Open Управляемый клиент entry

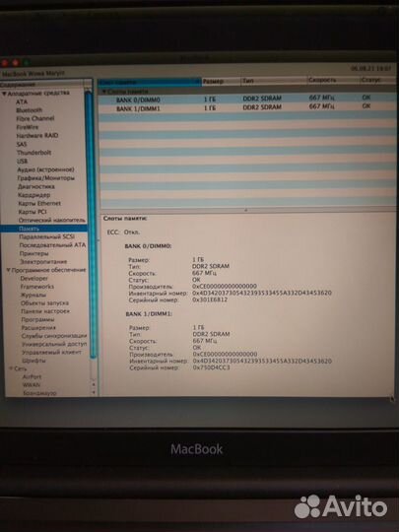point(51,352)
